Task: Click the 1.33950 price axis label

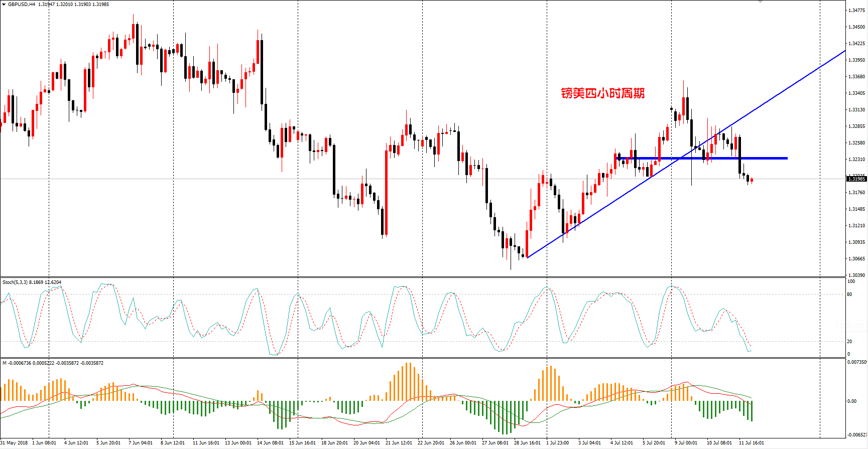Action: (x=856, y=60)
